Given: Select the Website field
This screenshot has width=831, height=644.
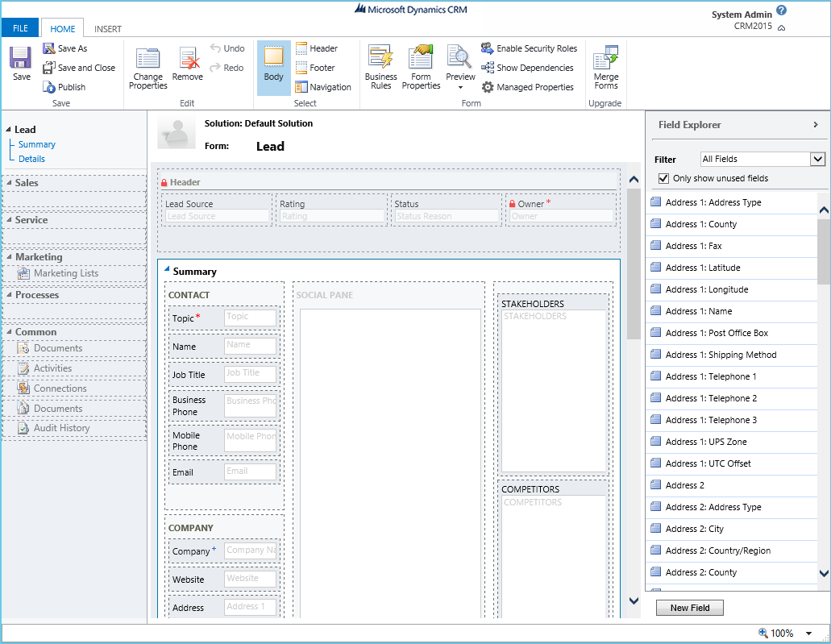Looking at the screenshot, I should tap(223, 580).
